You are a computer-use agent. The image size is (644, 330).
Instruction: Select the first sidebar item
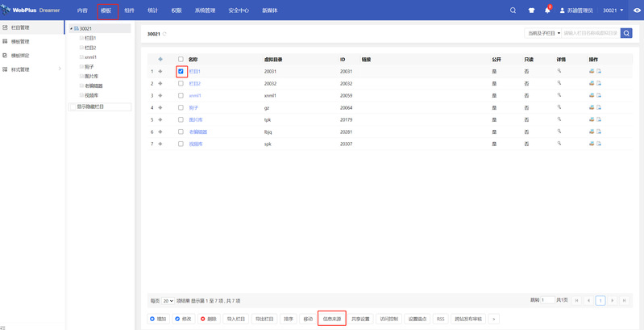tap(32, 27)
